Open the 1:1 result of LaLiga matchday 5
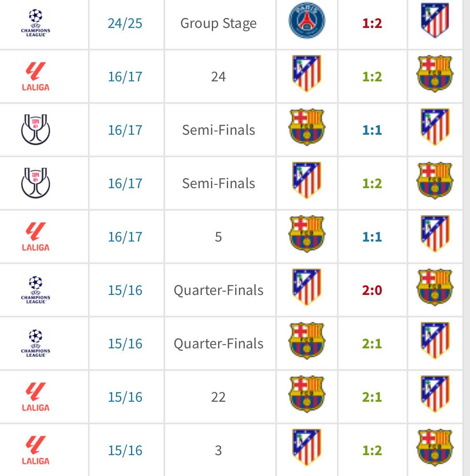470x476 pixels. pos(372,237)
